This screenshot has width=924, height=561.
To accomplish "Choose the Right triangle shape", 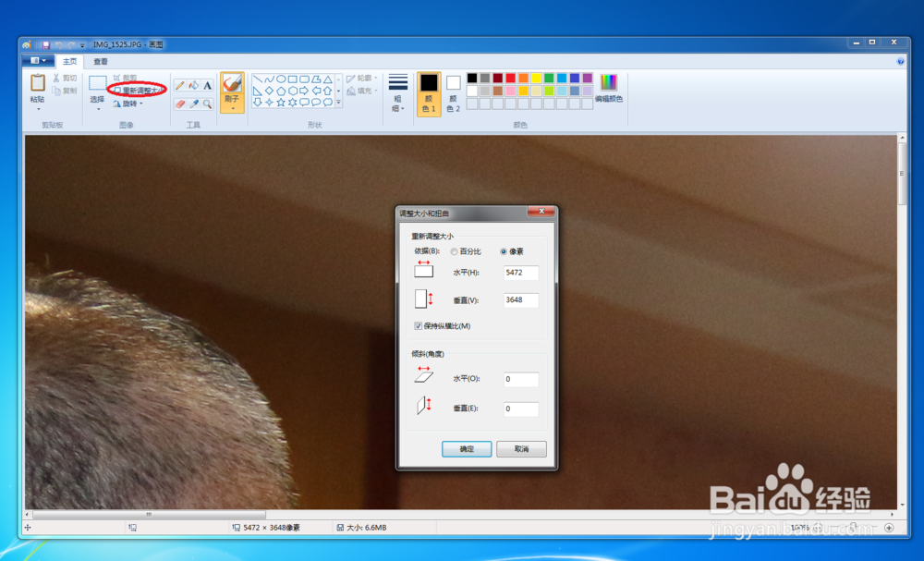I will tap(258, 91).
